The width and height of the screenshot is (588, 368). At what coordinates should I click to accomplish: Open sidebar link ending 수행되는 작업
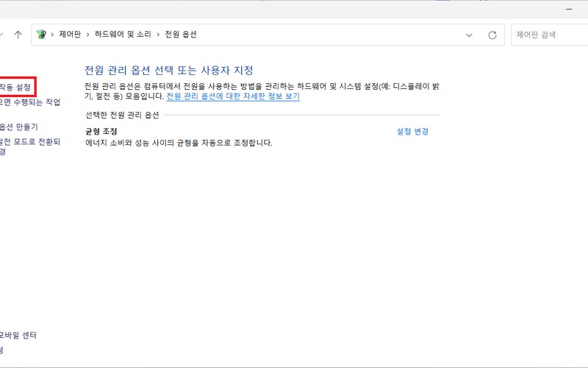pos(29,102)
